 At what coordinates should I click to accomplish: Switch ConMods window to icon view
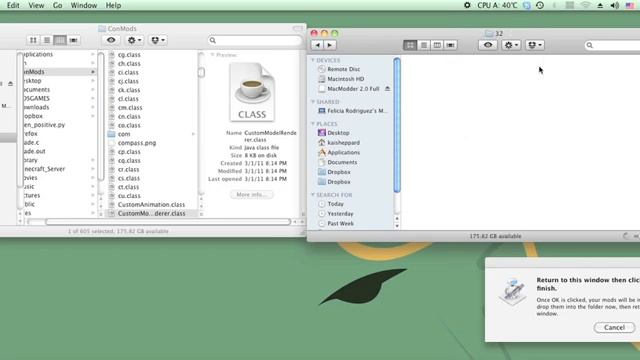33,40
